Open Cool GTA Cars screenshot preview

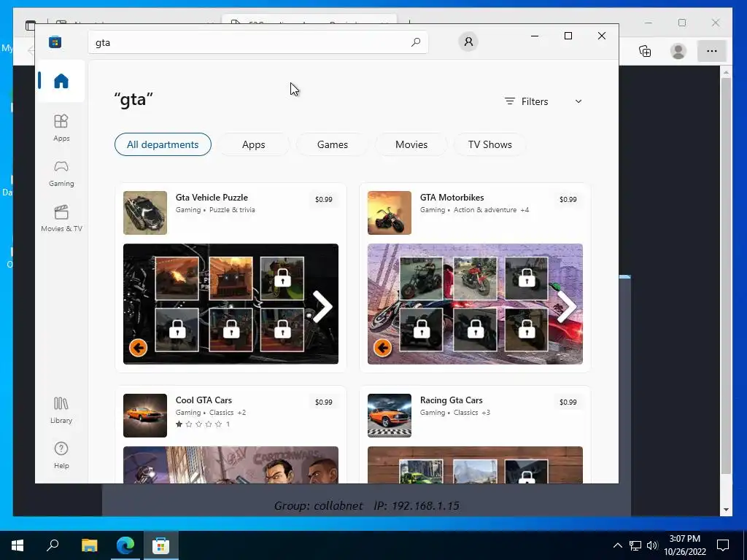(231, 464)
